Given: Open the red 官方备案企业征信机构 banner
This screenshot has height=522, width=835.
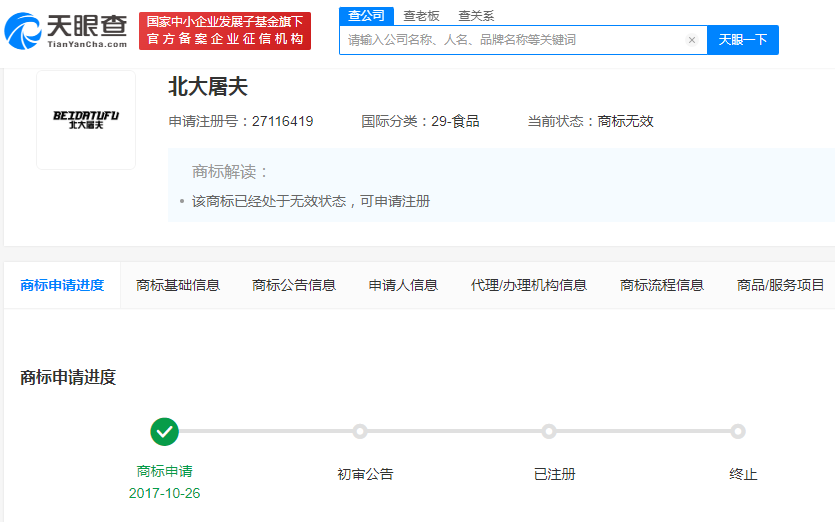Looking at the screenshot, I should click(x=225, y=31).
